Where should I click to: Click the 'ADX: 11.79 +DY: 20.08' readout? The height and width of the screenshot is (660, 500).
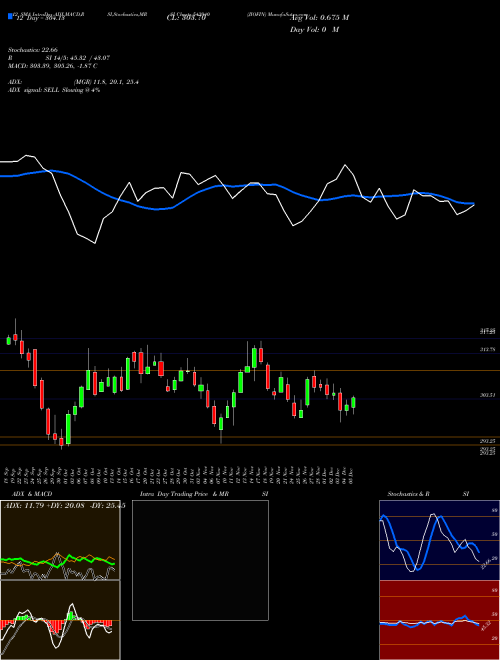pos(45,506)
